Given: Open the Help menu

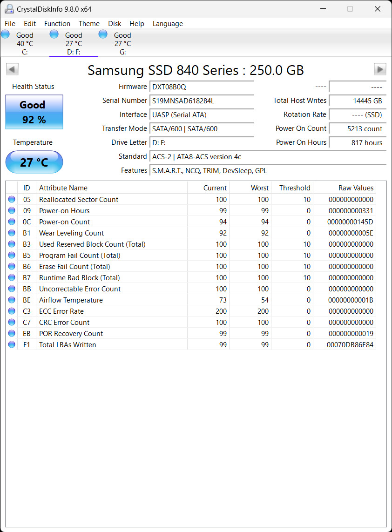Looking at the screenshot, I should pyautogui.click(x=137, y=24).
